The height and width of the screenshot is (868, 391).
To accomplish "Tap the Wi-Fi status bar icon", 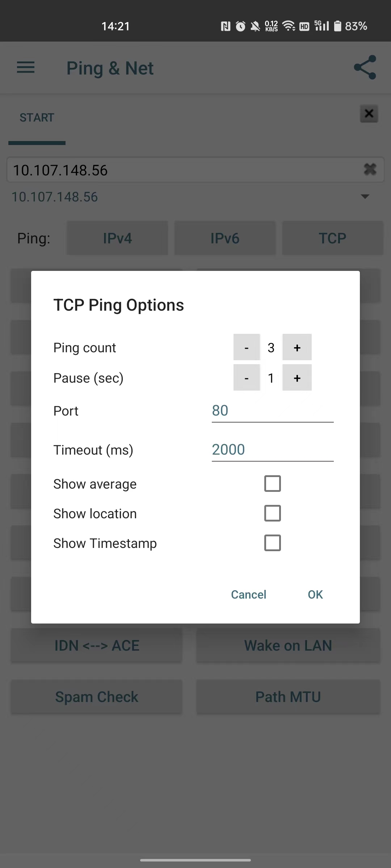I will click(x=289, y=26).
